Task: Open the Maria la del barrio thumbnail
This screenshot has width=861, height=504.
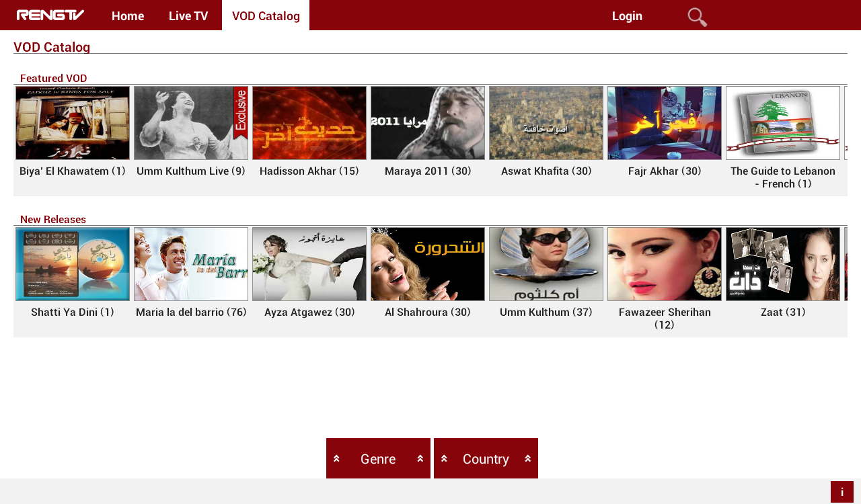Action: (191, 264)
